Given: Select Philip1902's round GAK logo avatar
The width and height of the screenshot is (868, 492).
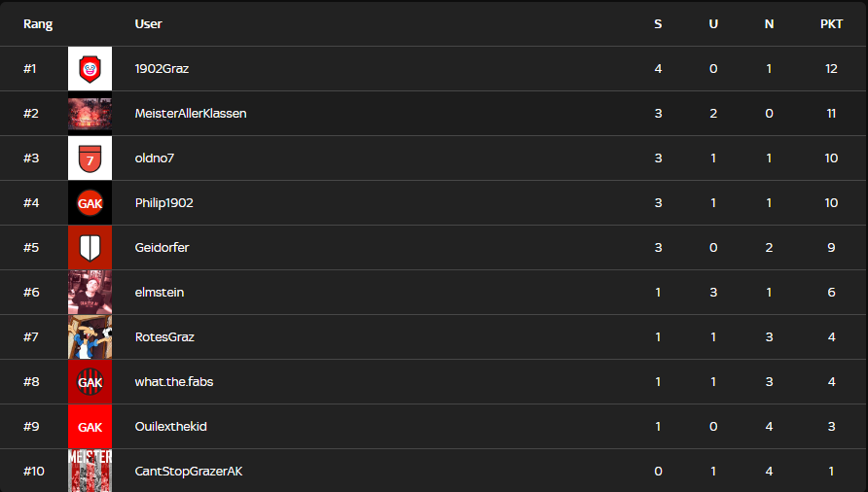Looking at the screenshot, I should coord(90,203).
